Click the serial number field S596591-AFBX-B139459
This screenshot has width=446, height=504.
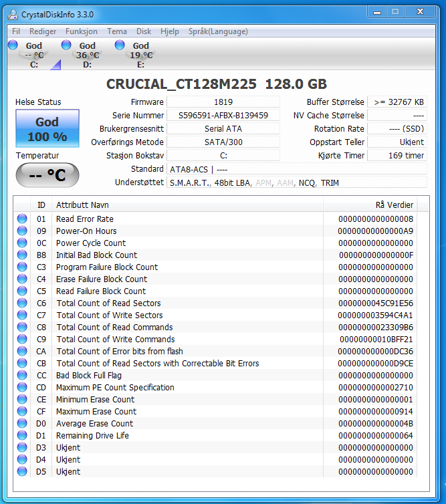(223, 116)
